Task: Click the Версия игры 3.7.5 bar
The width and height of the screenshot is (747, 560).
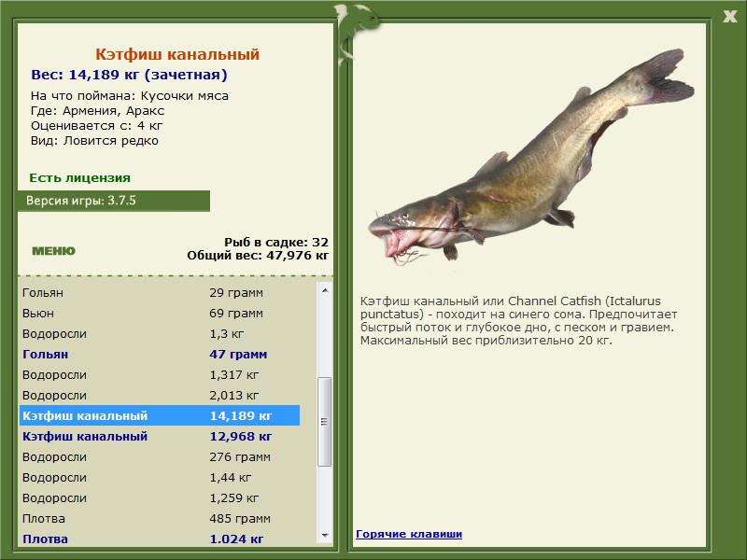Action: tap(114, 201)
